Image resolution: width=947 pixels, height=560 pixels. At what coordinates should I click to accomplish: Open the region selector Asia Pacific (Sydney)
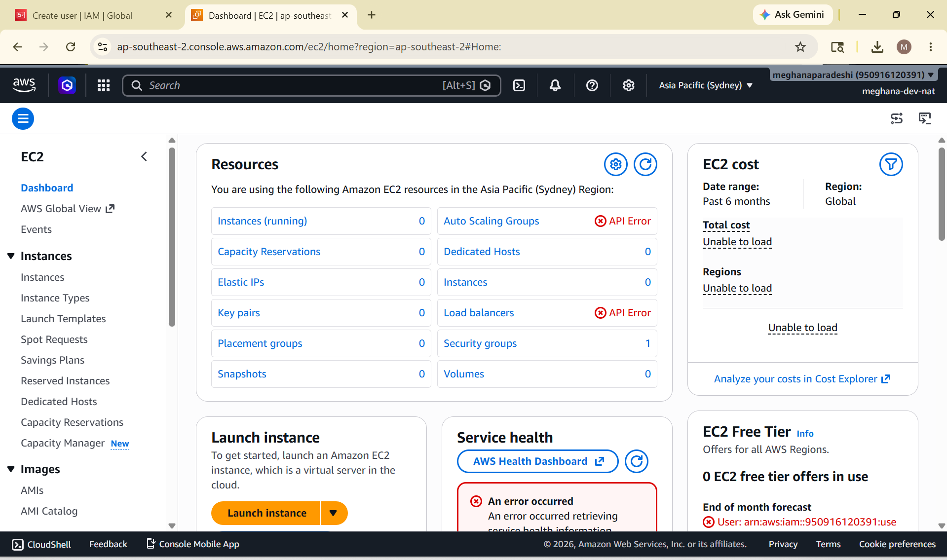tap(706, 85)
